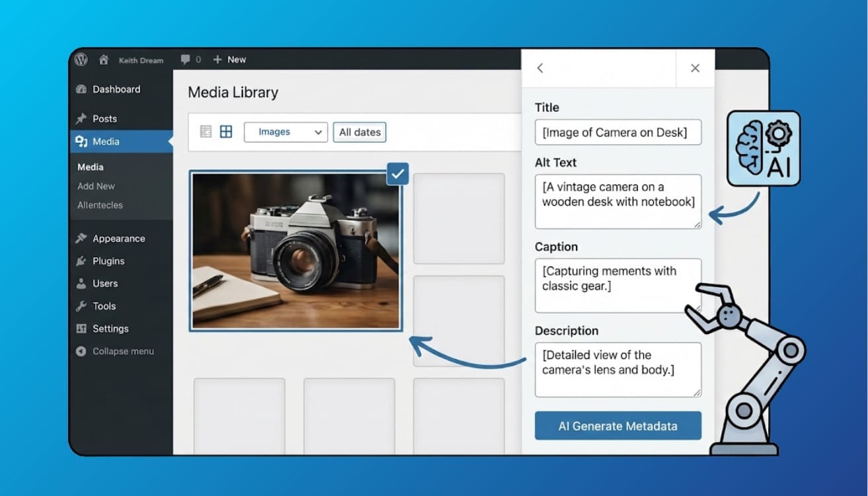This screenshot has height=496, width=868.
Task: Expand the Images media type dropdown
Action: coord(286,132)
